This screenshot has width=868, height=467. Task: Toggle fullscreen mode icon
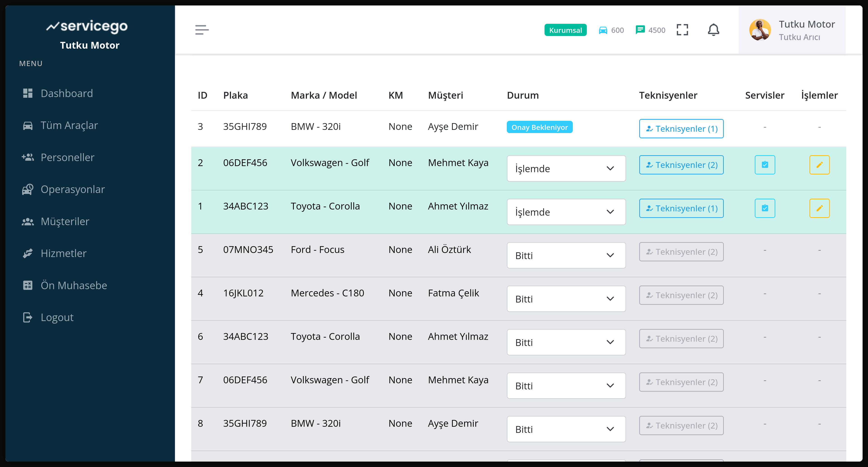pos(682,30)
